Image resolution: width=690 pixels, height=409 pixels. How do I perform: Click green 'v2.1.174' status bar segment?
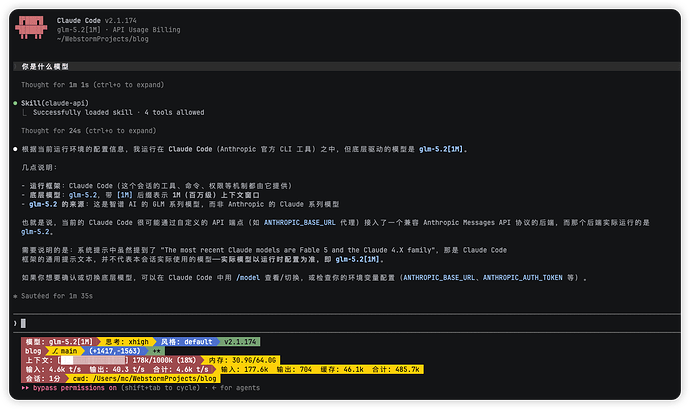240,342
